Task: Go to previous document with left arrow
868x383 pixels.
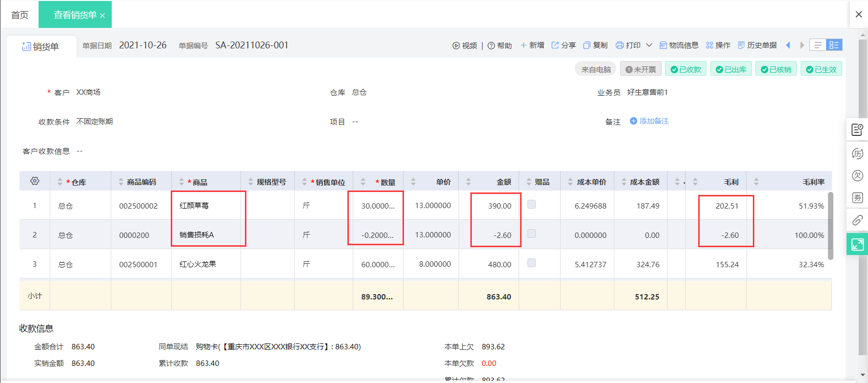Action: 788,45
